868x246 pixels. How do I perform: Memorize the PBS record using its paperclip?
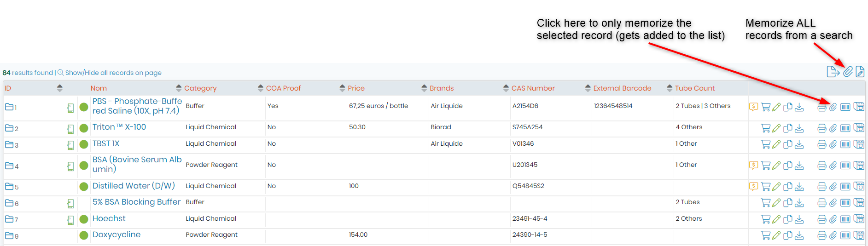tap(833, 107)
